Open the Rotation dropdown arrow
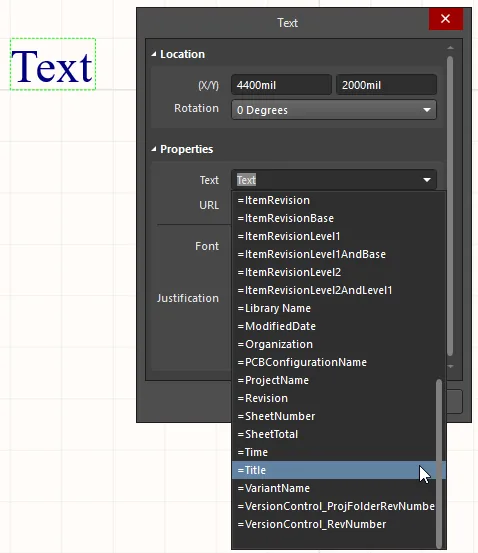This screenshot has width=478, height=553. pyautogui.click(x=427, y=110)
